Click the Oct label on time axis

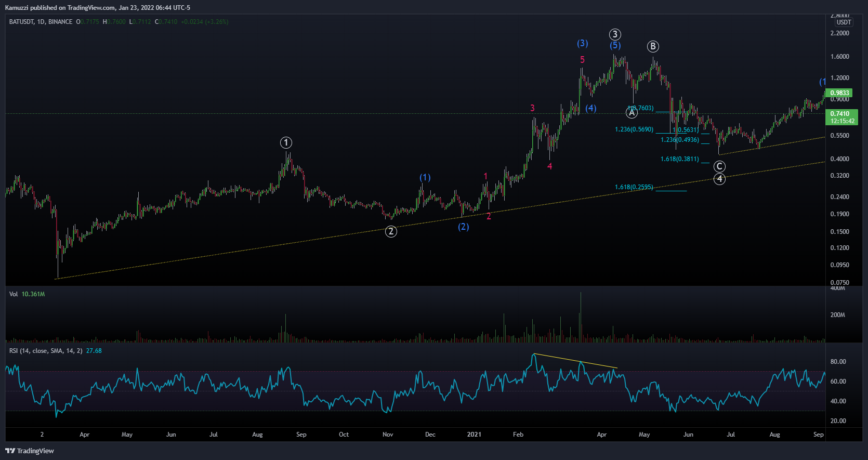click(344, 435)
